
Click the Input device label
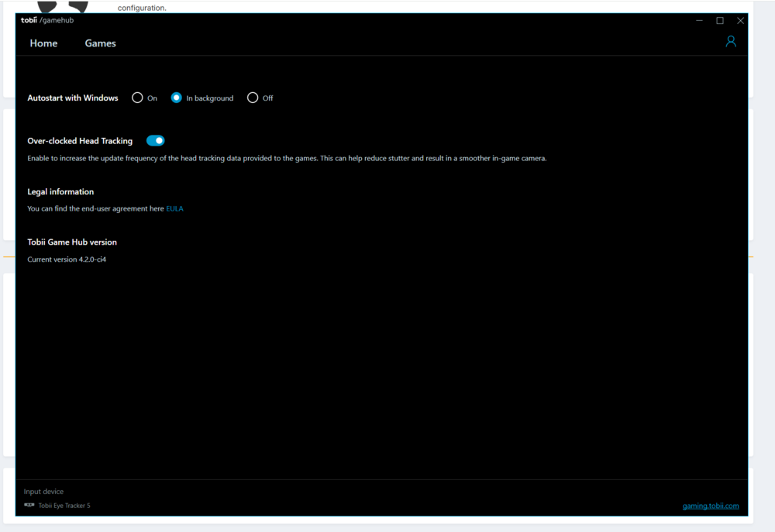click(43, 492)
